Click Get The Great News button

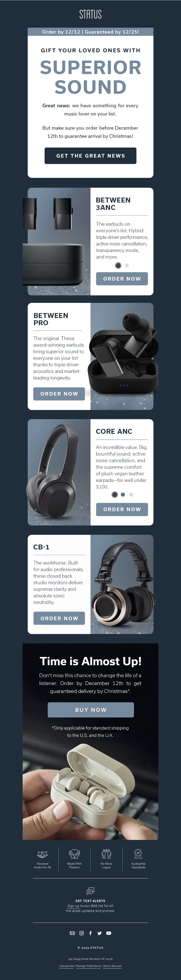(x=90, y=156)
